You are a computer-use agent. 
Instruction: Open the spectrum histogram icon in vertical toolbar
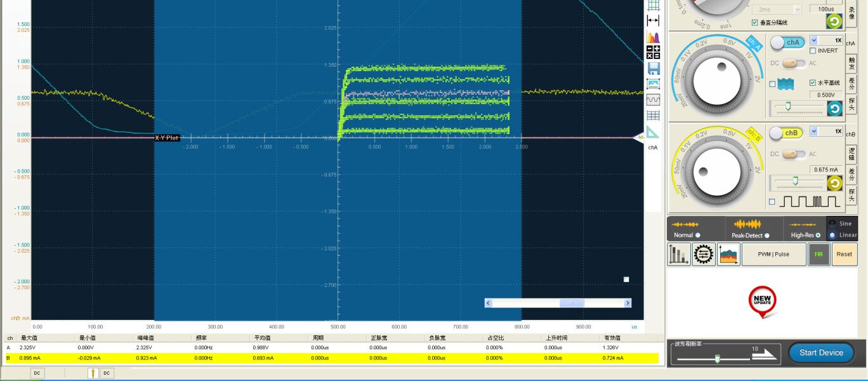coord(653,37)
